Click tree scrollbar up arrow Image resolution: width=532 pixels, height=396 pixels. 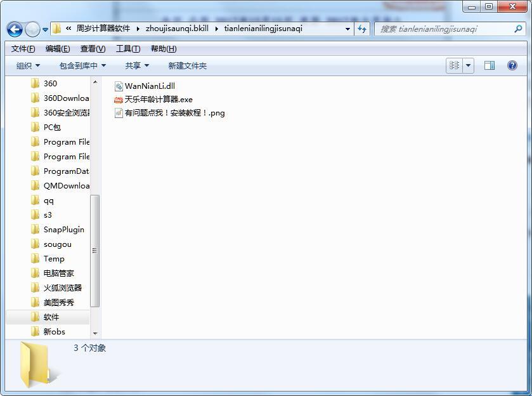pyautogui.click(x=95, y=82)
